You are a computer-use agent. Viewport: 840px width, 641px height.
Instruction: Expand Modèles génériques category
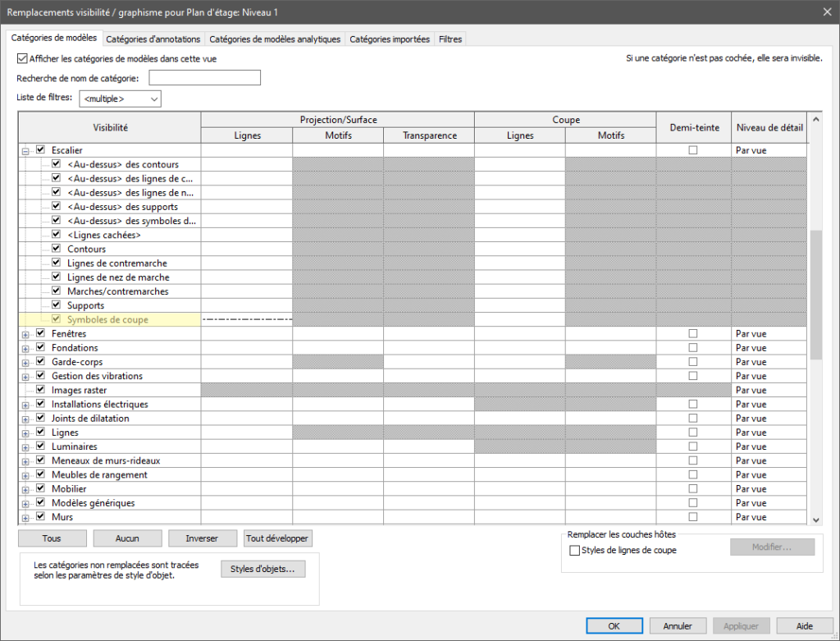(x=25, y=504)
